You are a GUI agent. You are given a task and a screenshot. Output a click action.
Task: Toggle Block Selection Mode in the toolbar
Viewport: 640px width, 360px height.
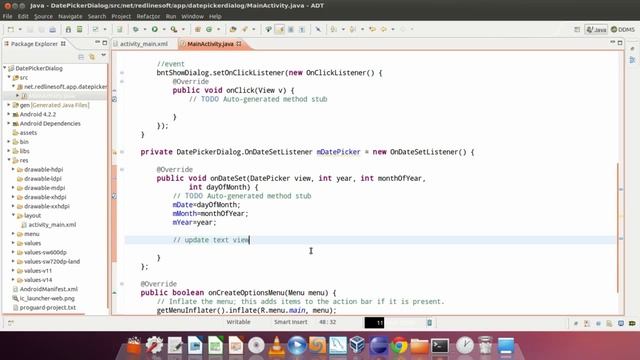[x=291, y=29]
